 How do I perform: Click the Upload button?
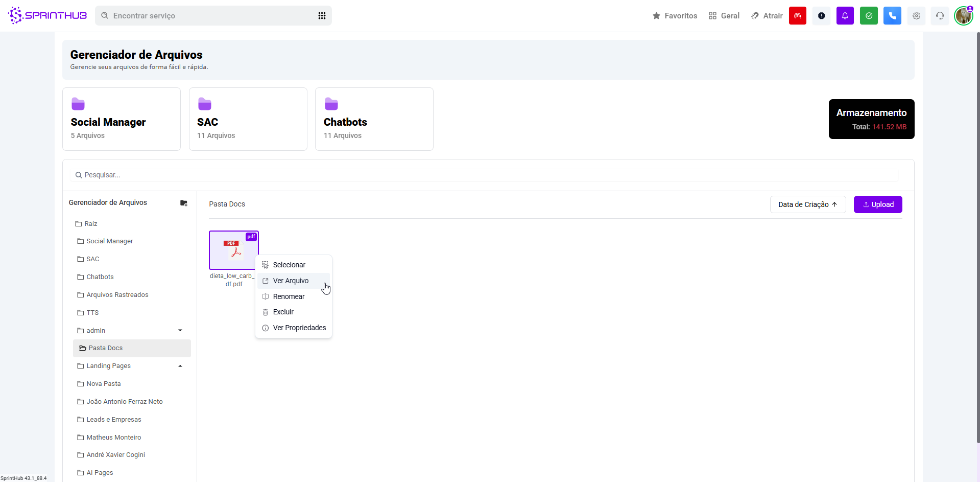(877, 204)
